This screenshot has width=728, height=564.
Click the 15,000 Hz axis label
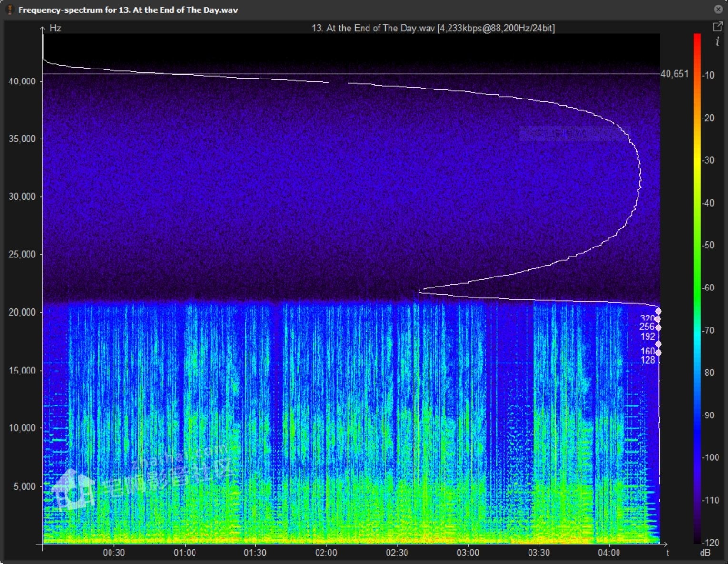click(x=22, y=370)
